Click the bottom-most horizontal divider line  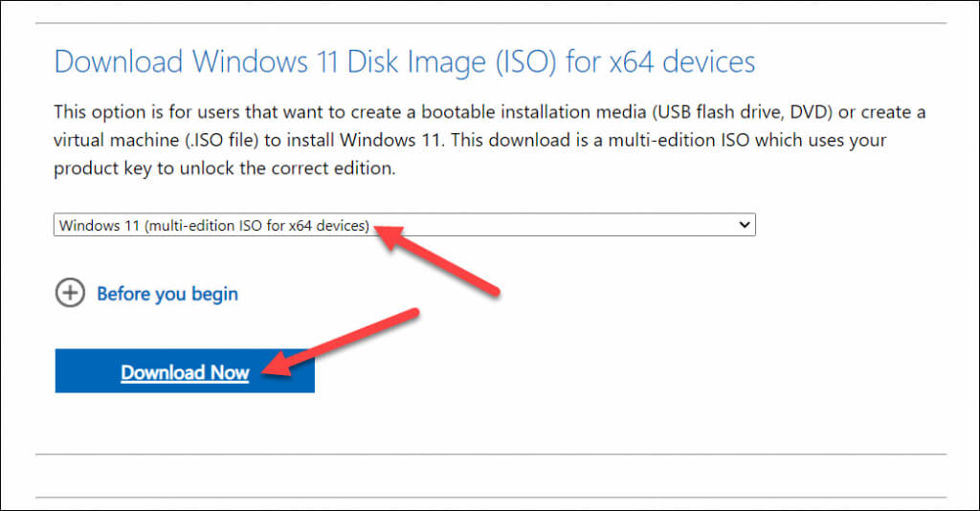(x=490, y=498)
